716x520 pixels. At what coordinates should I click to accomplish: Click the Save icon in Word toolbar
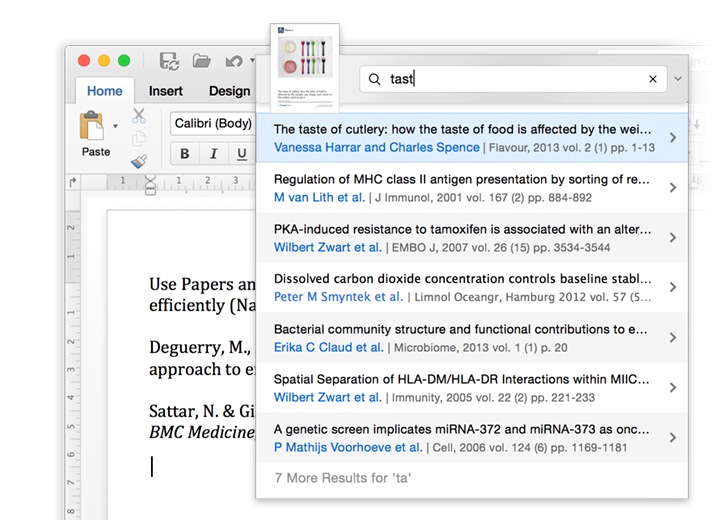pos(169,61)
